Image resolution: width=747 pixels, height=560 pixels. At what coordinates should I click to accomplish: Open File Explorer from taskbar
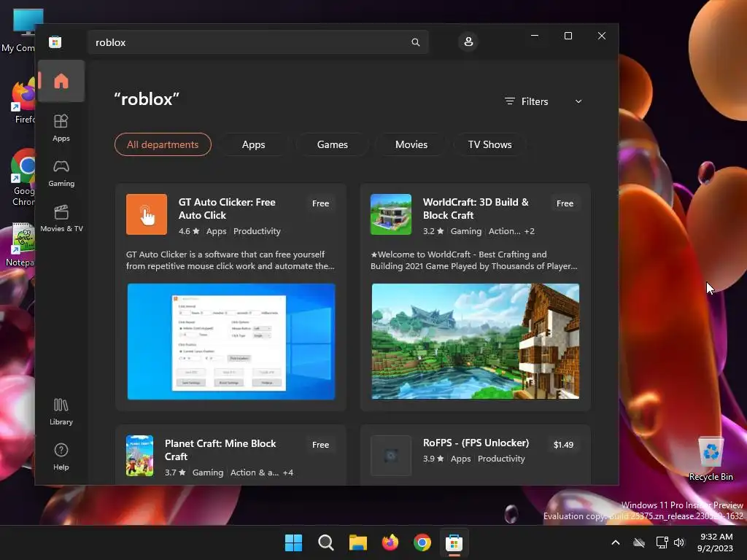click(x=357, y=542)
